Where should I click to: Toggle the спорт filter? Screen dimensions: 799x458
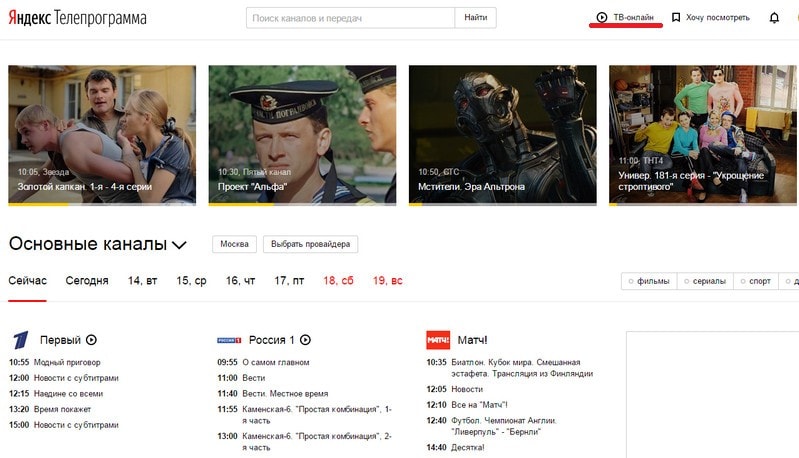click(756, 281)
